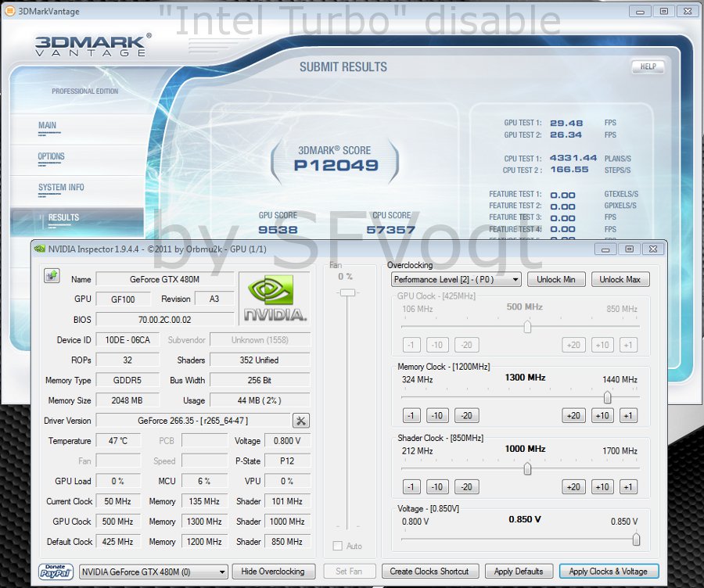The width and height of the screenshot is (704, 588).
Task: Click CPU TEST 1 result 4331.44
Action: click(x=573, y=158)
